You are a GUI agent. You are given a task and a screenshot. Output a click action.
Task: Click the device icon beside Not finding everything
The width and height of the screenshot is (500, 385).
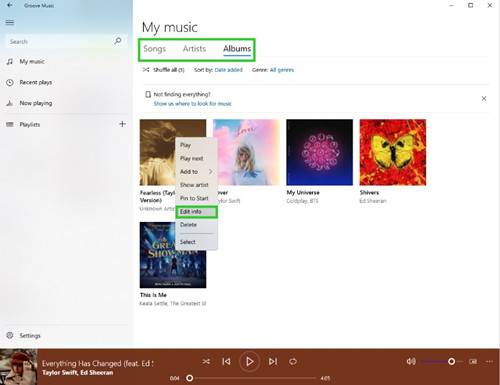pos(148,94)
